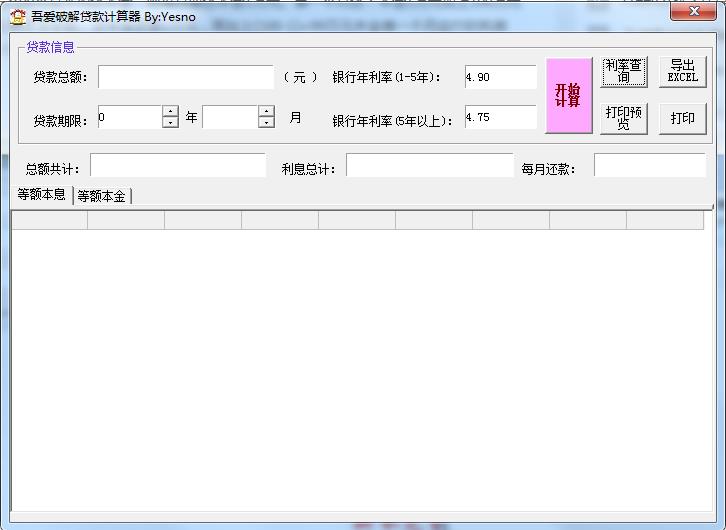The height and width of the screenshot is (530, 726).
Task: Click the 每月还款 output field
Action: 650,165
